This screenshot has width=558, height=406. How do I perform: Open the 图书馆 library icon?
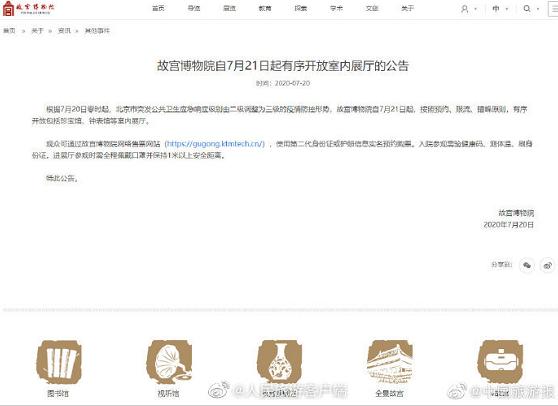[x=58, y=362]
